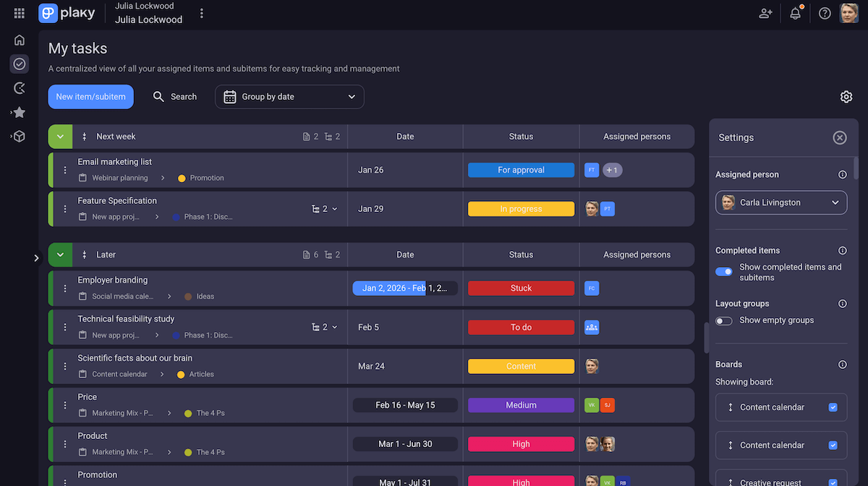Click the My tasks checkmark sidebar icon
Screen dimensions: 868x486
click(x=19, y=64)
